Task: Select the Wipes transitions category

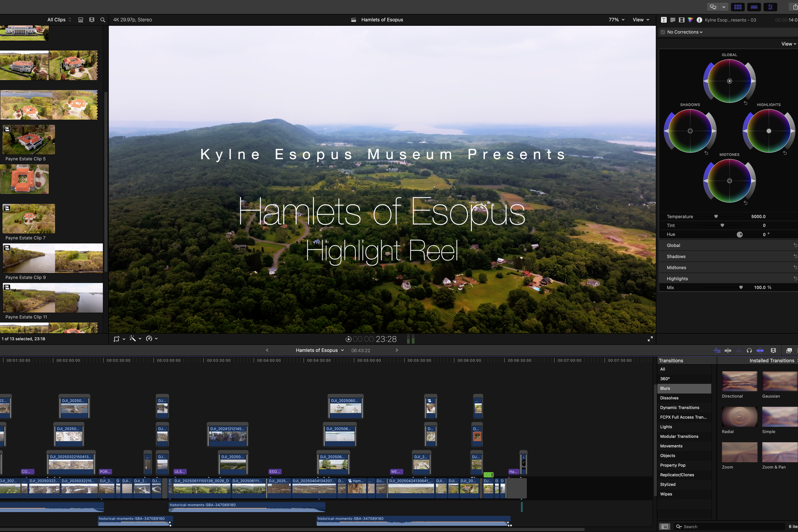Action: pos(666,494)
